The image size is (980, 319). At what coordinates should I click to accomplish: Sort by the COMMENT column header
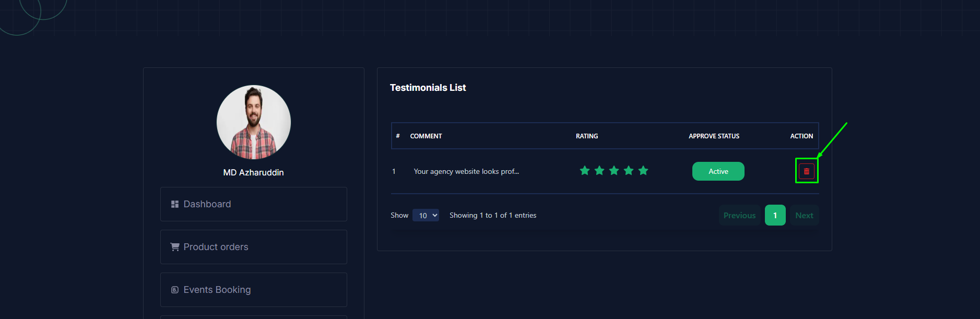point(426,136)
